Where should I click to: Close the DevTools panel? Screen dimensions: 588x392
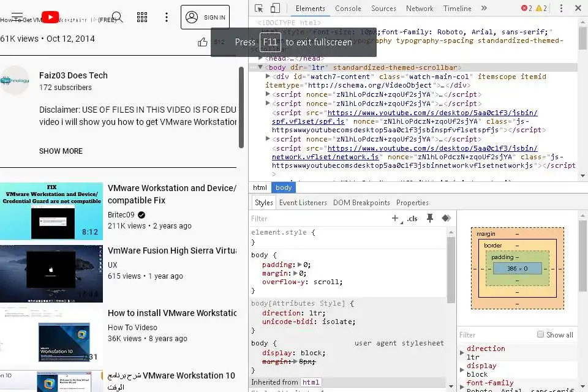point(578,8)
